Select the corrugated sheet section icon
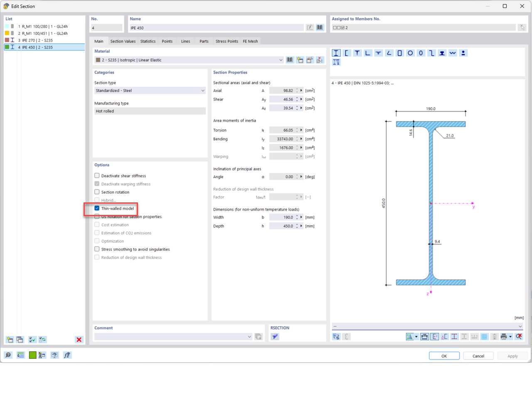The height and width of the screenshot is (399, 532). pyautogui.click(x=453, y=53)
